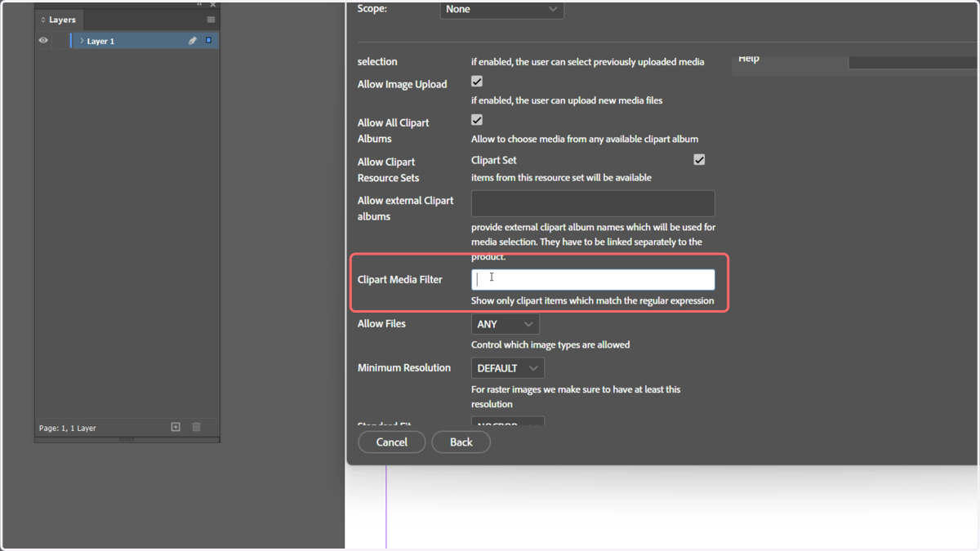Click the 'Allow Image Upload' label
The height and width of the screenshot is (551, 980).
[x=403, y=84]
